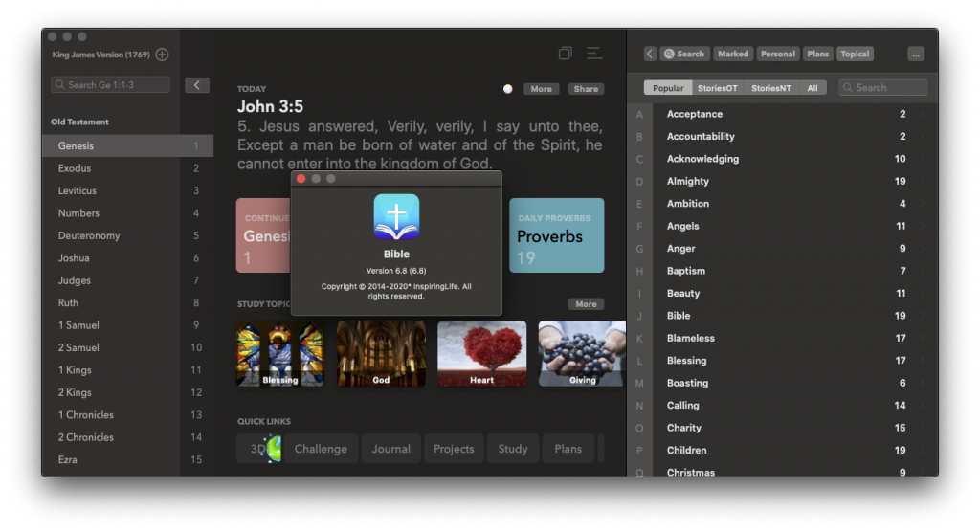Select chapter number 15 in chapter column
This screenshot has width=980, height=532.
(x=196, y=459)
